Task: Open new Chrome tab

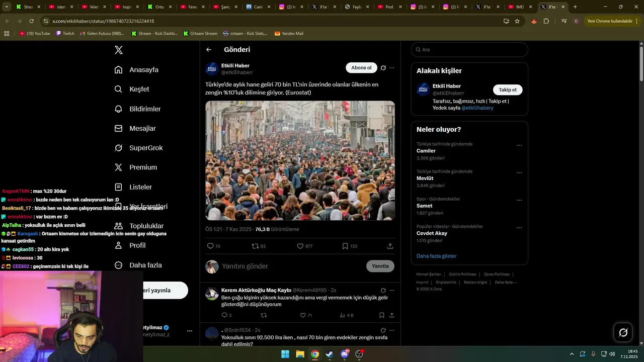Action: (x=575, y=7)
